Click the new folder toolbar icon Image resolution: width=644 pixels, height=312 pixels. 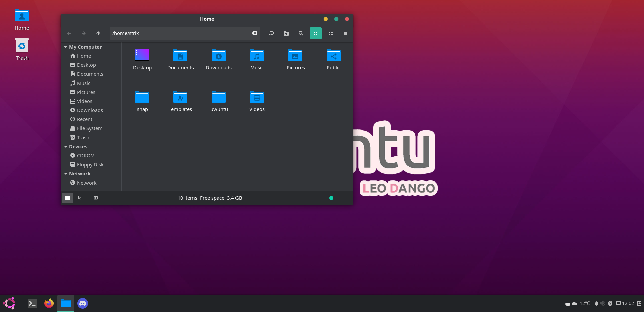[286, 33]
